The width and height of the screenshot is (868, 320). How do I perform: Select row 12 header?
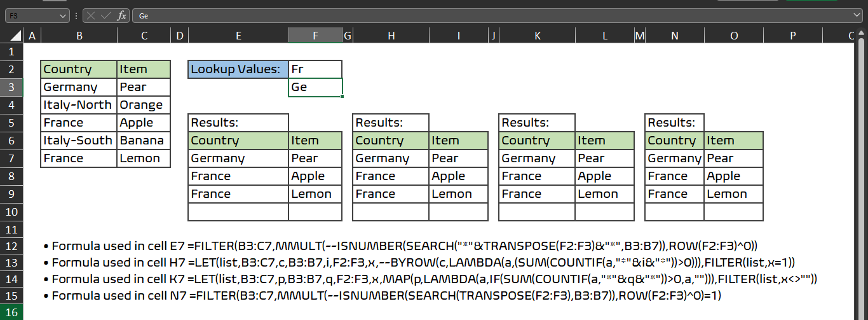click(11, 246)
